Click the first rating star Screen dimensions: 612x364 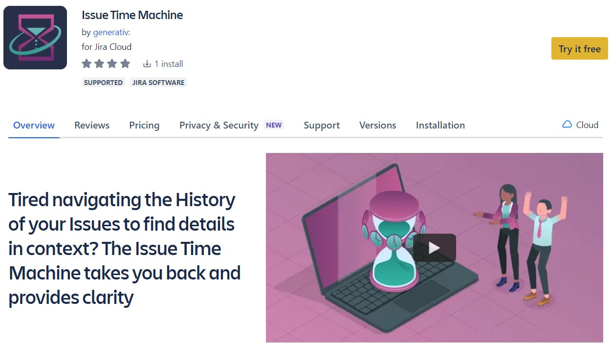tap(87, 64)
